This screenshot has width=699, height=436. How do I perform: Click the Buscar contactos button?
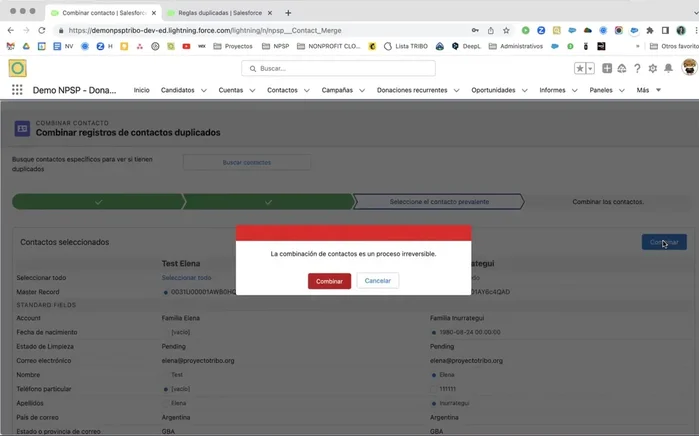pos(247,163)
